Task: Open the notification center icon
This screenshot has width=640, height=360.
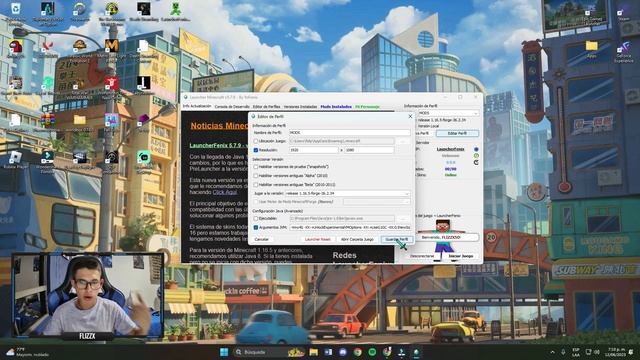Action: [631, 352]
